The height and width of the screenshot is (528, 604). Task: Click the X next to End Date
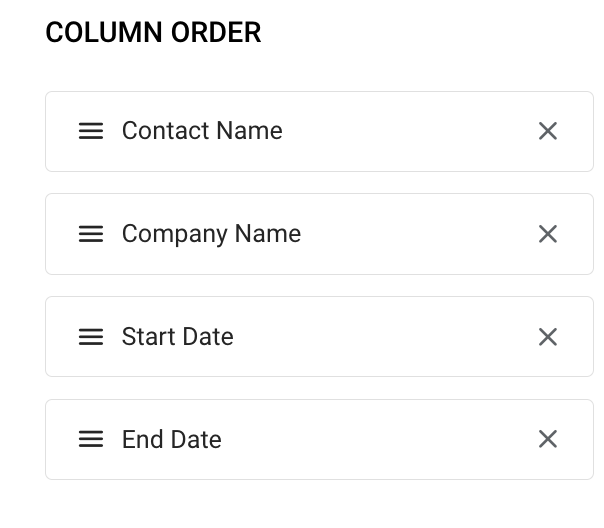click(x=547, y=439)
